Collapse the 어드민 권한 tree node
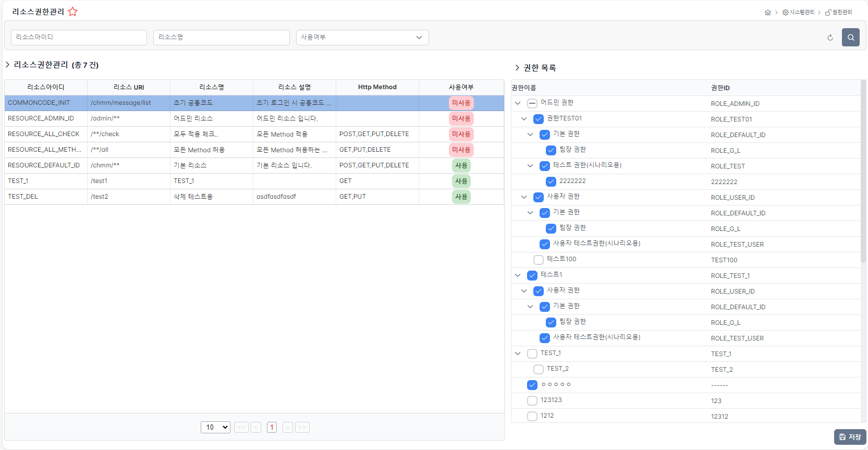 pos(518,103)
